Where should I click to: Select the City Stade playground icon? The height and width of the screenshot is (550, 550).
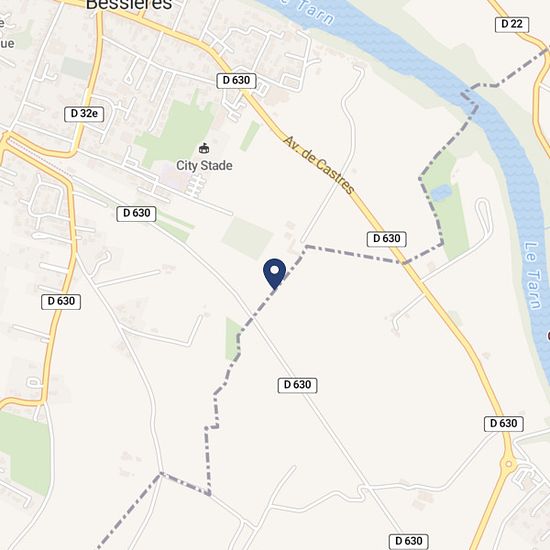pyautogui.click(x=204, y=148)
